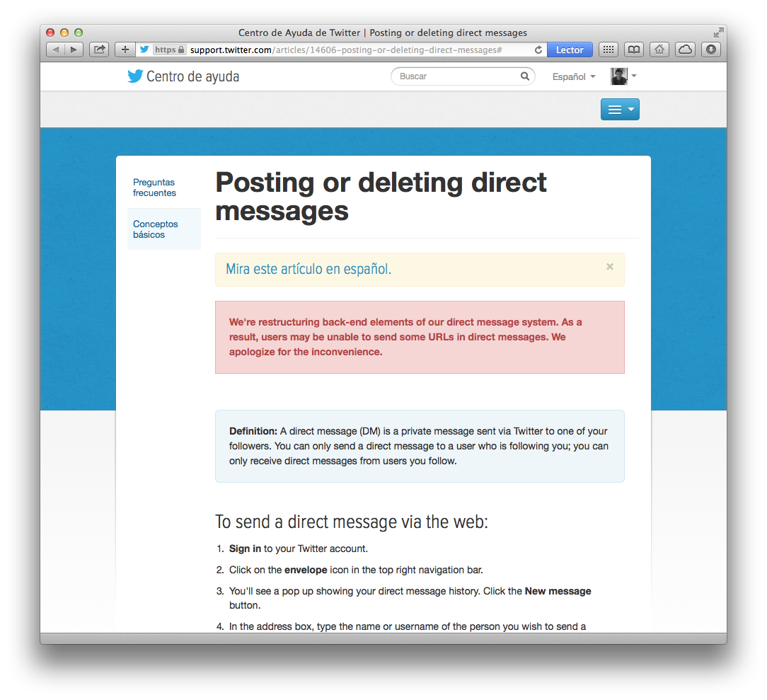This screenshot has width=767, height=700.
Task: Show bookmarks with the open-book icon
Action: [x=634, y=50]
